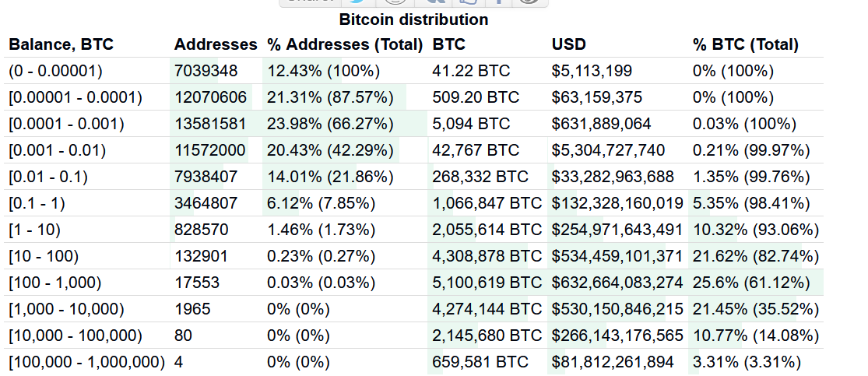Share on Twitter via bird icon
The height and width of the screenshot is (376, 868).
coord(352,2)
